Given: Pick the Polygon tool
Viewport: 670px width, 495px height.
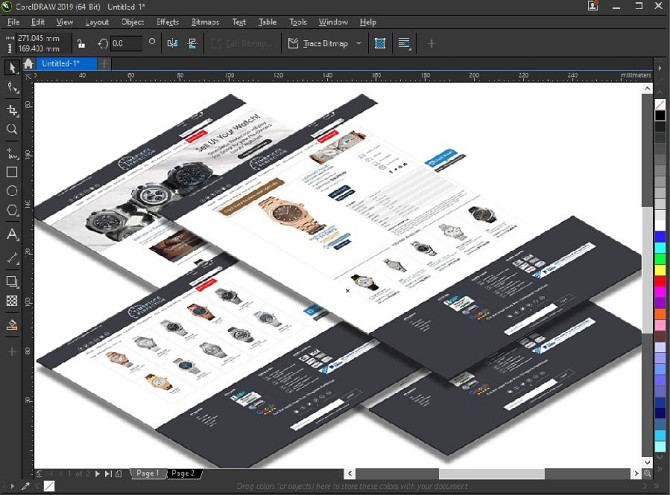Looking at the screenshot, I should tap(12, 210).
